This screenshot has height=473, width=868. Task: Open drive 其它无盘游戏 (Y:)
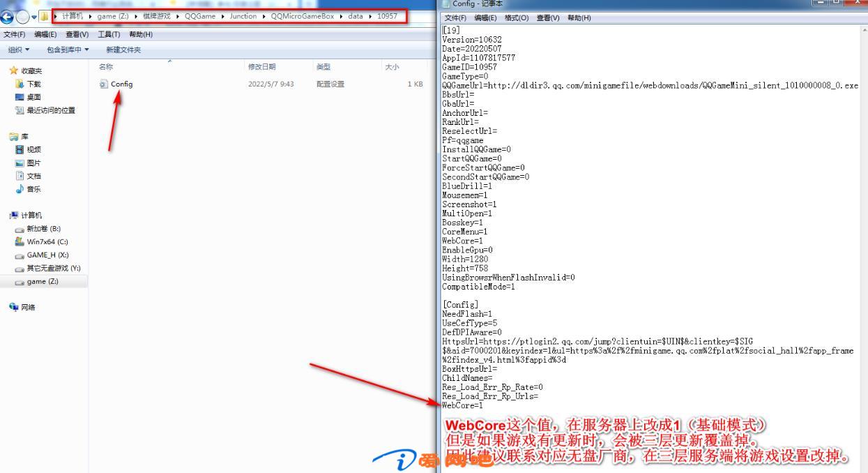click(x=48, y=268)
